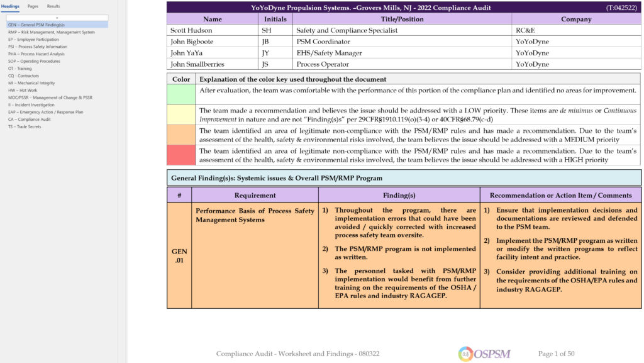Image resolution: width=644 pixels, height=363 pixels.
Task: Click the 'RC&E' company cell
Action: (576, 30)
